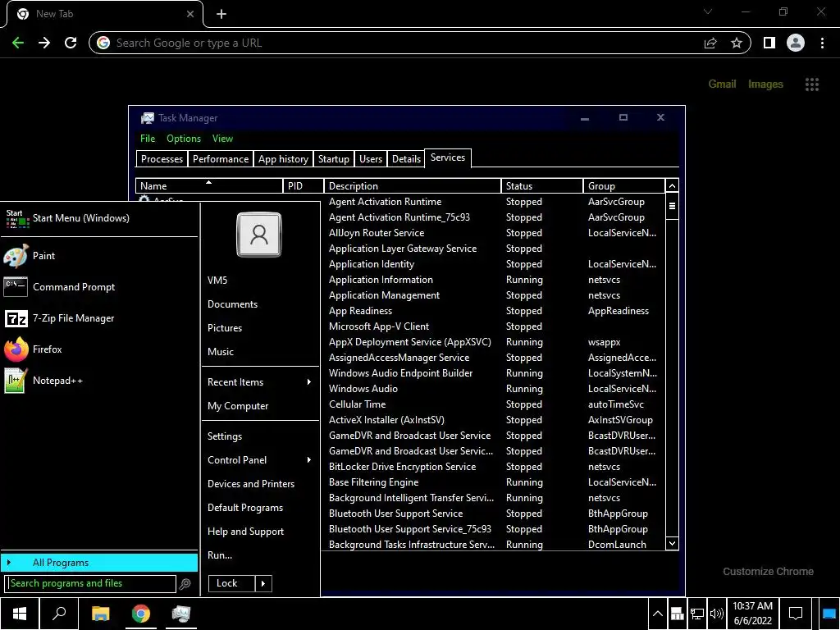Screen dimensions: 840x630
Task: Open the notification center icon
Action: pyautogui.click(x=796, y=614)
